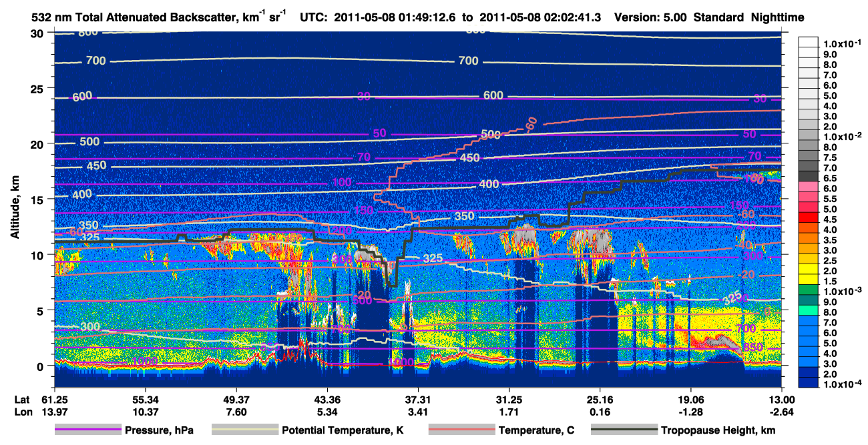The width and height of the screenshot is (868, 445).
Task: Click longitude value '-1.28'
Action: 691,412
